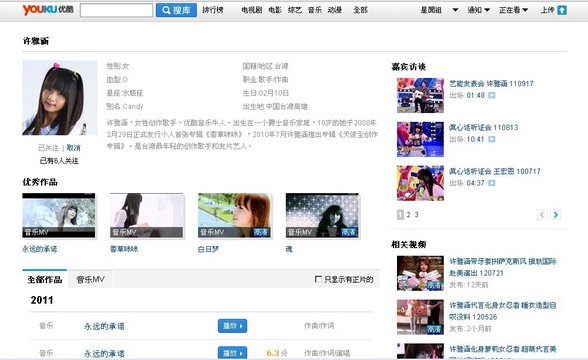
Task: Go to page 2 of 嘉宾访谈
Action: click(x=408, y=214)
